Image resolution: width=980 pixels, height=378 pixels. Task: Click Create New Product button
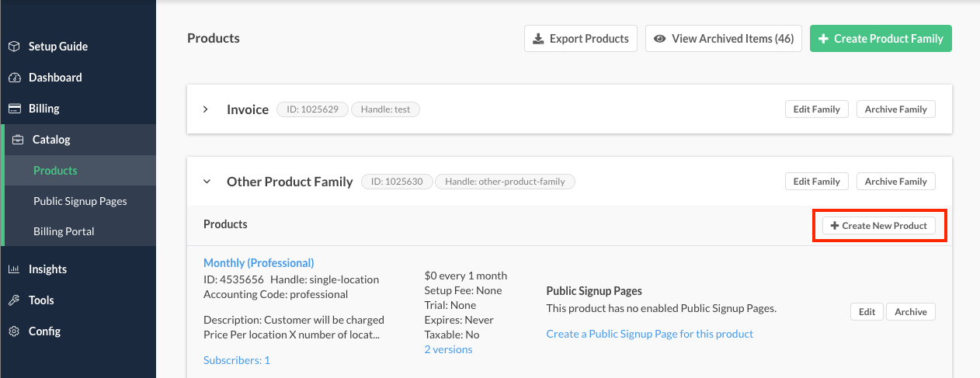coord(879,226)
